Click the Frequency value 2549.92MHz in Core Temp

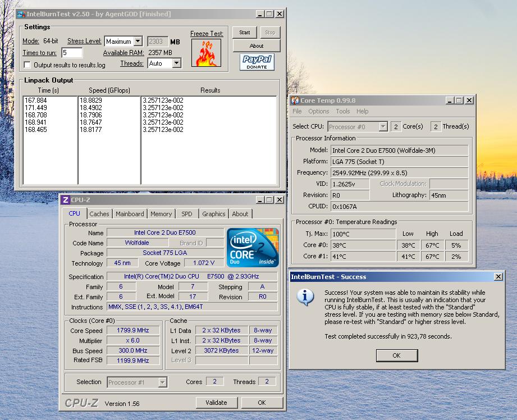pos(399,173)
